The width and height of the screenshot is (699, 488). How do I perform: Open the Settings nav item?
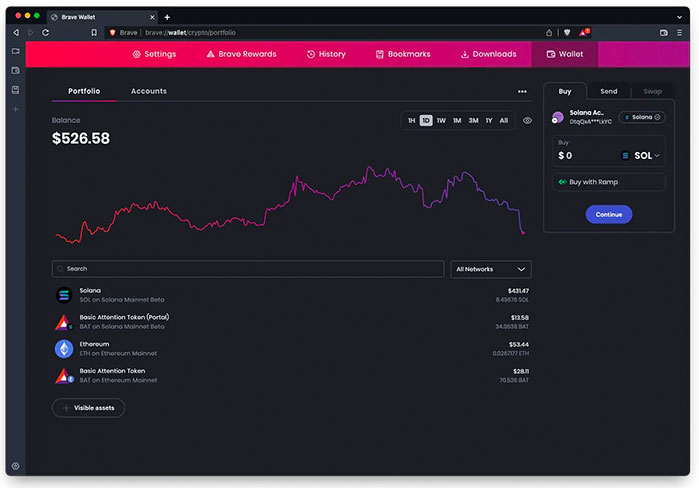click(x=154, y=54)
